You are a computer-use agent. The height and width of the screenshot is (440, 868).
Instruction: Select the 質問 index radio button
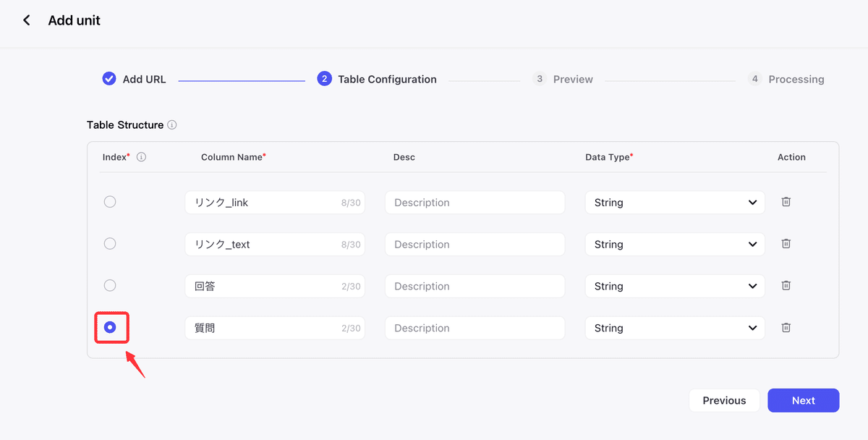[110, 328]
